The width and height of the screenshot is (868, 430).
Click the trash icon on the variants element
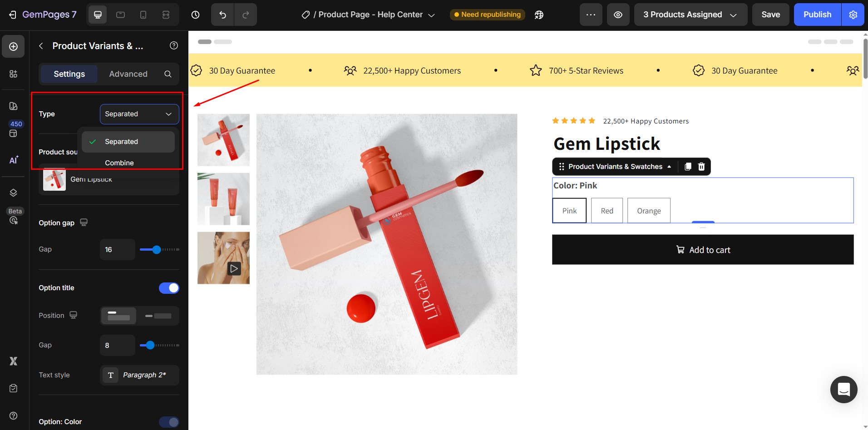click(x=701, y=166)
